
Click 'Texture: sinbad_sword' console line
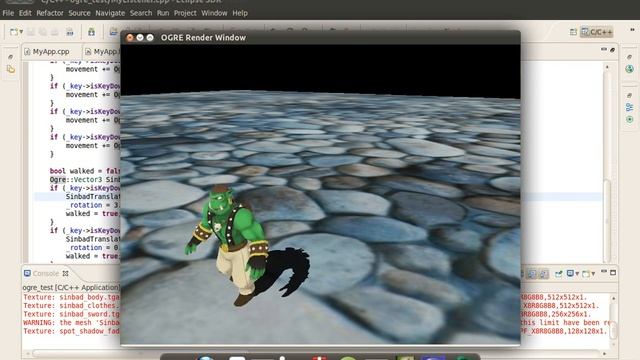pyautogui.click(x=71, y=314)
